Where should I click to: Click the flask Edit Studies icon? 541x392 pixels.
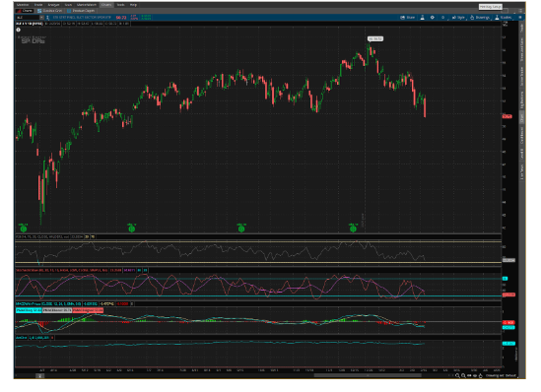[x=422, y=18]
